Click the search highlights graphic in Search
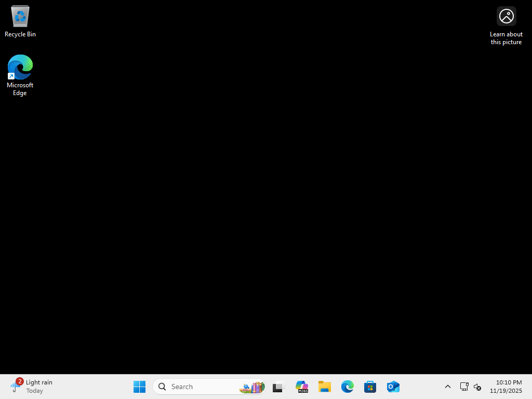 point(251,387)
